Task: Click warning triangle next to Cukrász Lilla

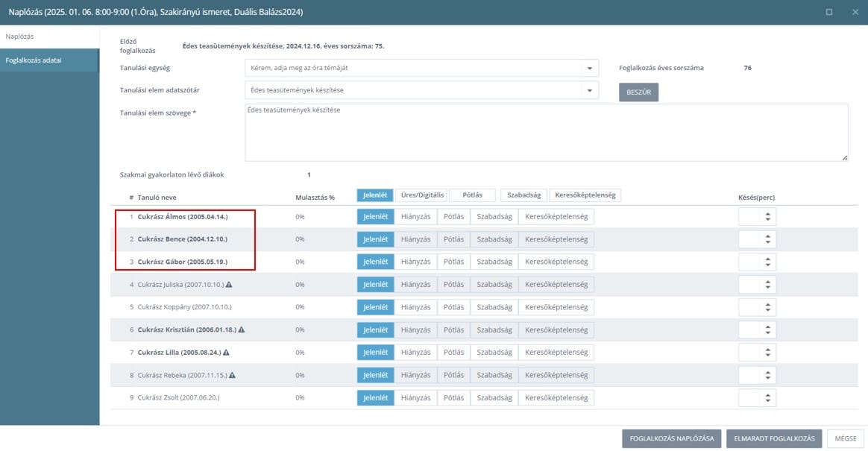Action: pos(226,352)
